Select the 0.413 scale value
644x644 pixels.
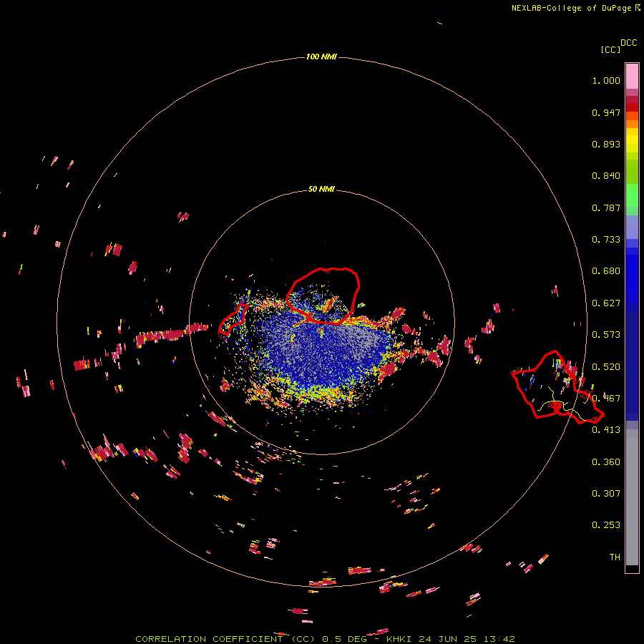pos(606,430)
